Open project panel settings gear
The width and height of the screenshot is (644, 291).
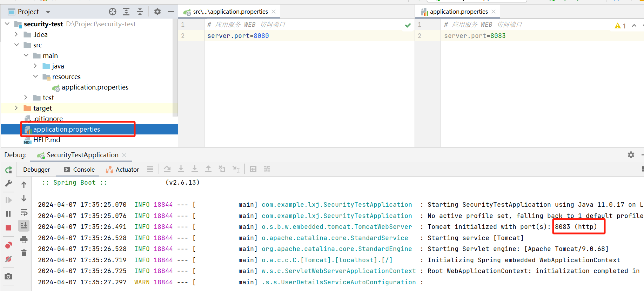157,12
